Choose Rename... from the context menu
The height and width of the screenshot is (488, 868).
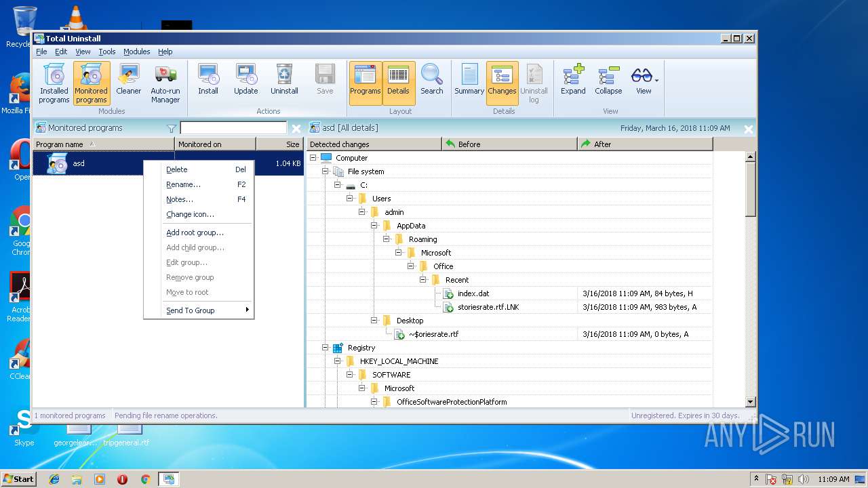pyautogui.click(x=199, y=184)
